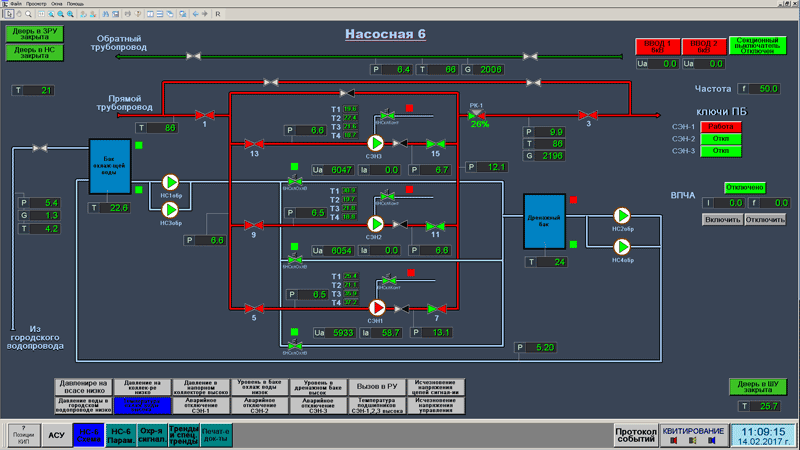Click valve number 5

pos(254,308)
